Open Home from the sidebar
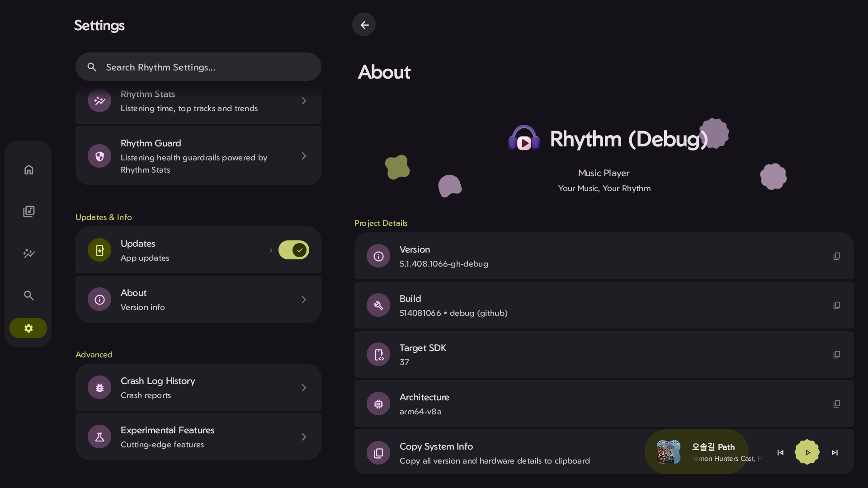Screen dimensions: 868x488 pos(28,169)
